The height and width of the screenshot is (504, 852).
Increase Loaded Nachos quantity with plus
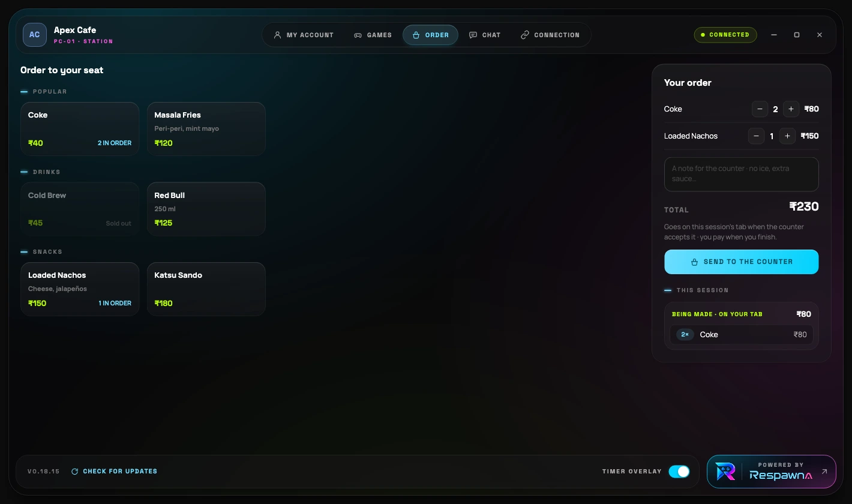[x=787, y=136]
